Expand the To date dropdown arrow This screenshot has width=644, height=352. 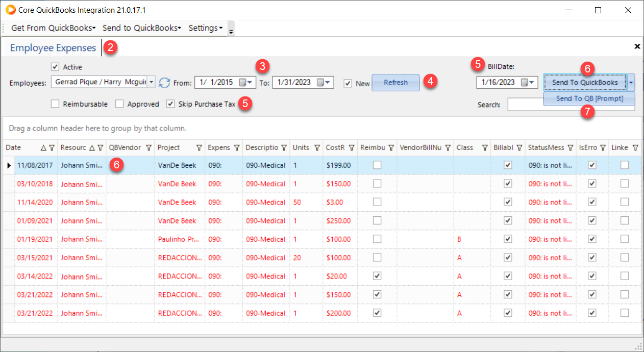[x=327, y=82]
